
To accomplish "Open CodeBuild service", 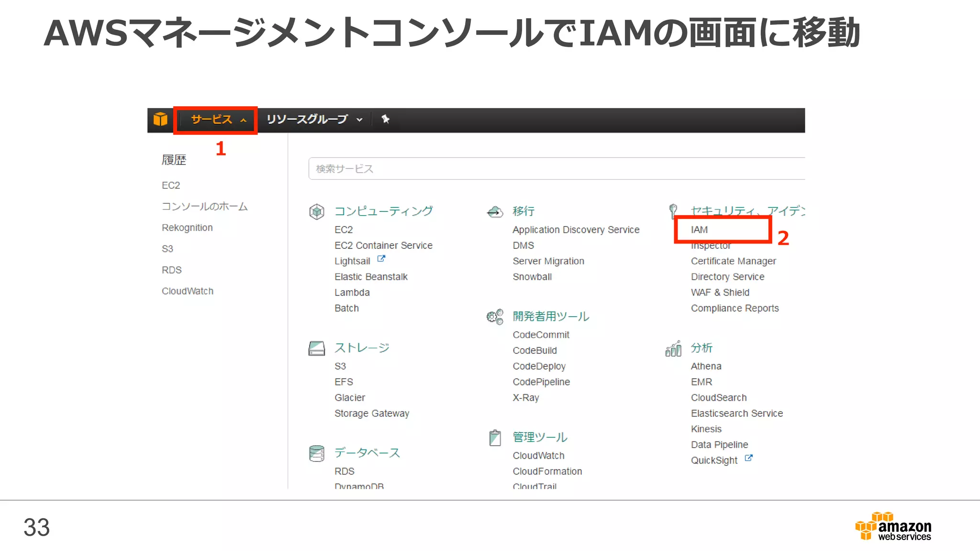I will [535, 351].
